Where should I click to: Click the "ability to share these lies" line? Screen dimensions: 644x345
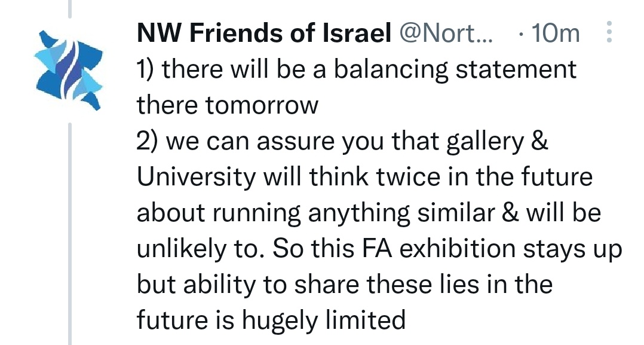344,285
